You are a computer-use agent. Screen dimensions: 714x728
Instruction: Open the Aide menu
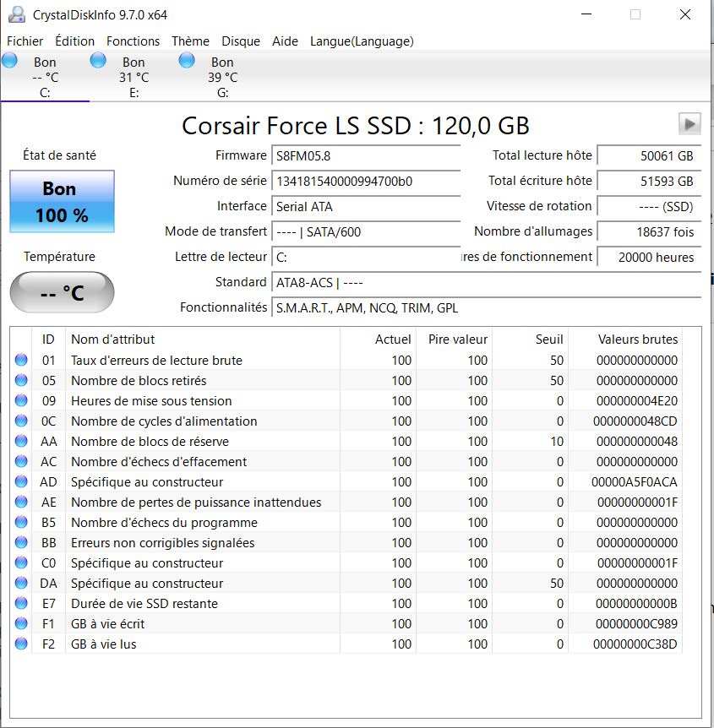coord(285,41)
